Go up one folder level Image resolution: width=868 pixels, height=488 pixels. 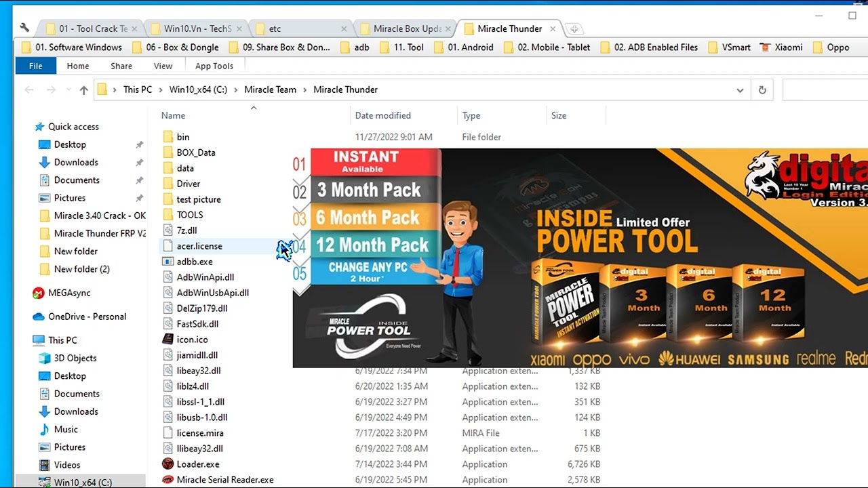[x=84, y=89]
